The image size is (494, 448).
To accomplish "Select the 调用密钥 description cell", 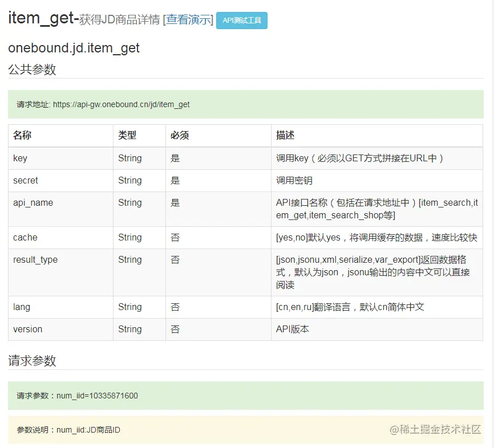I will (x=377, y=180).
